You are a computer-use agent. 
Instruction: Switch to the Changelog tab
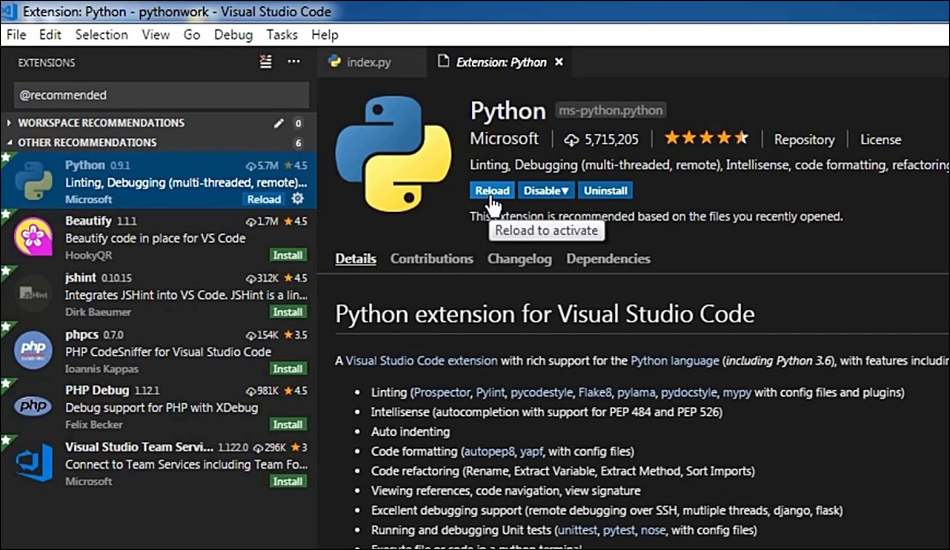tap(519, 259)
